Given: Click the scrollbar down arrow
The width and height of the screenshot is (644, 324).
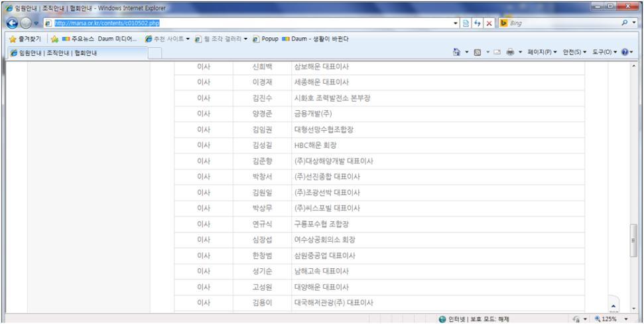Looking at the screenshot, I should coord(634,309).
